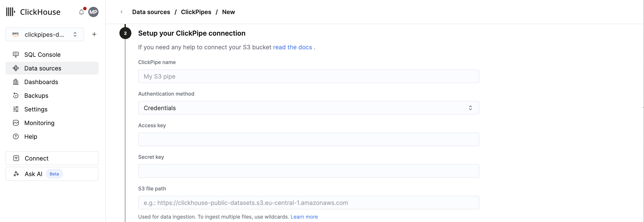Click the Monitoring chart icon
The height and width of the screenshot is (222, 644).
16,123
